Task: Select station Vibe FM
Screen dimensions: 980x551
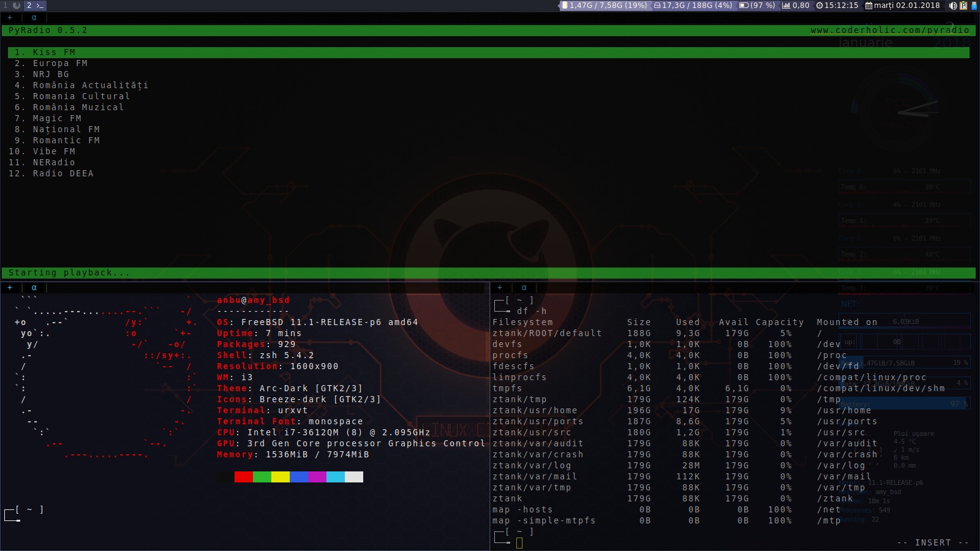Action: click(42, 152)
